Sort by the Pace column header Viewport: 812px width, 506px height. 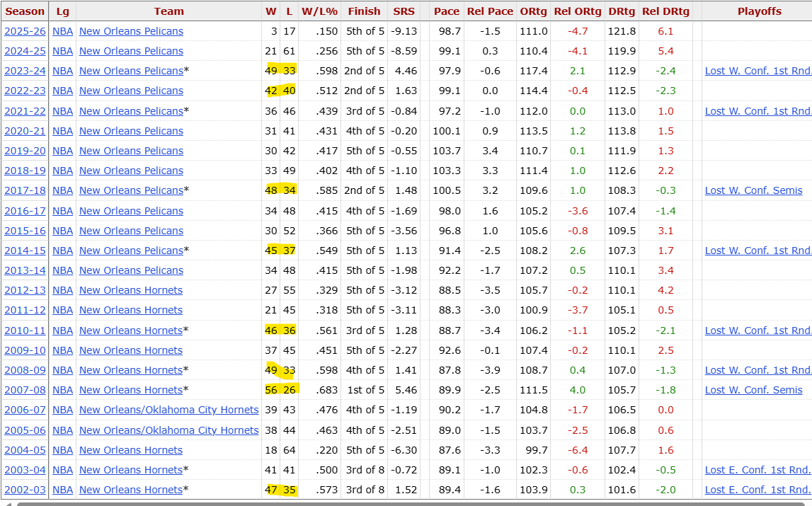point(447,11)
